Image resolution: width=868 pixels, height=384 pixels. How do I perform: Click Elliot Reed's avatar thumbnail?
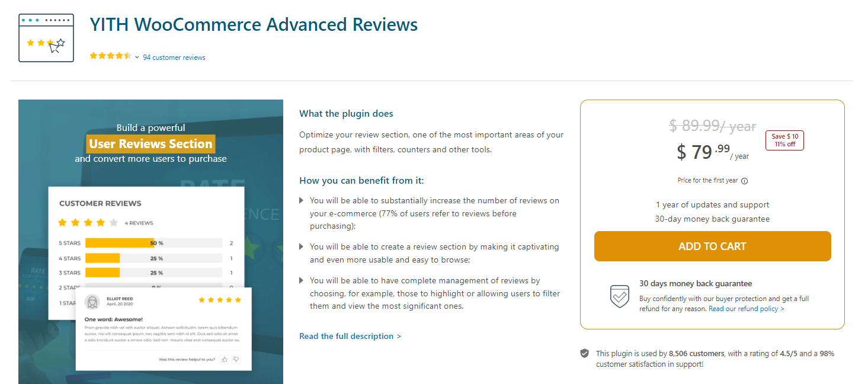(92, 303)
